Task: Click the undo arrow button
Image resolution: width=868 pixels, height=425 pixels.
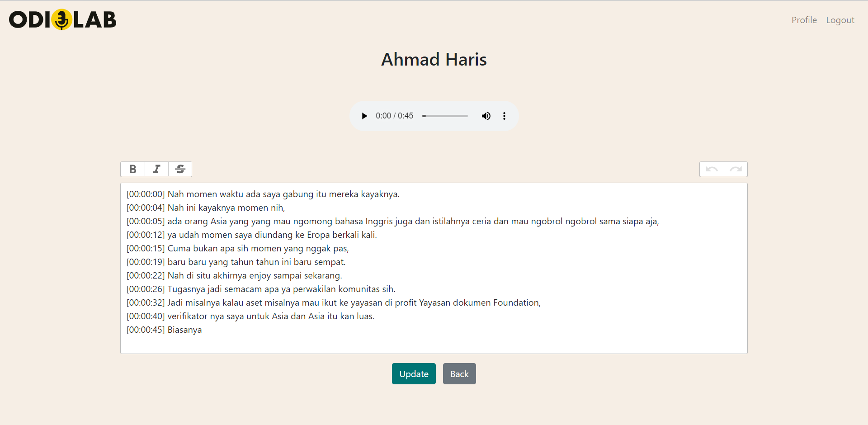Action: pyautogui.click(x=712, y=169)
